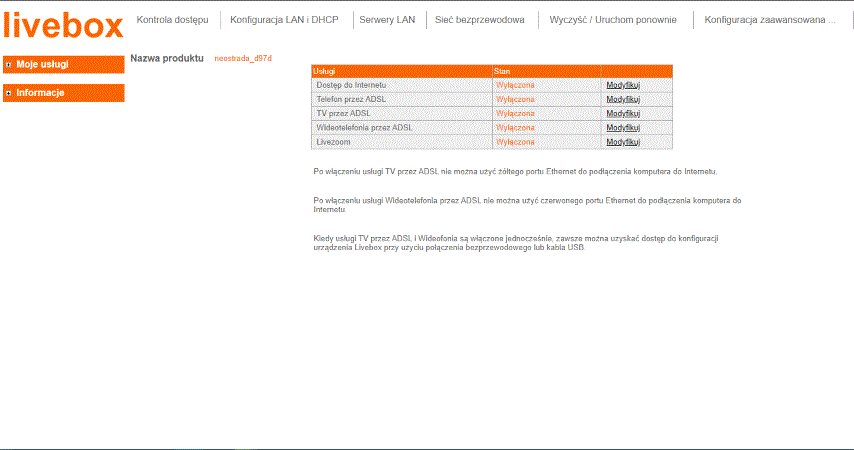Screen dimensions: 854x450
Task: Choose Wyczyść / Uruchom ponownie
Action: coord(613,20)
